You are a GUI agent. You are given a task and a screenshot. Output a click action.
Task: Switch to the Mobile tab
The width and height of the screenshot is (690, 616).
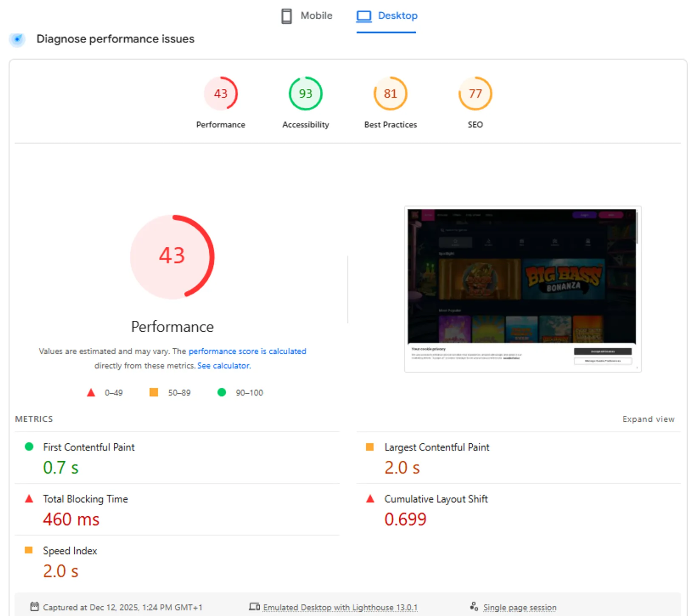pyautogui.click(x=316, y=16)
